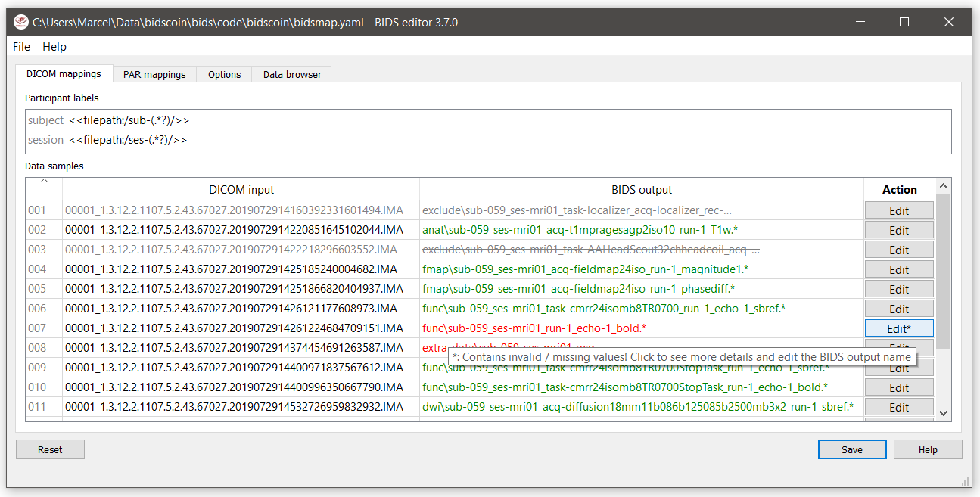Click the DICOM input column header

(241, 190)
